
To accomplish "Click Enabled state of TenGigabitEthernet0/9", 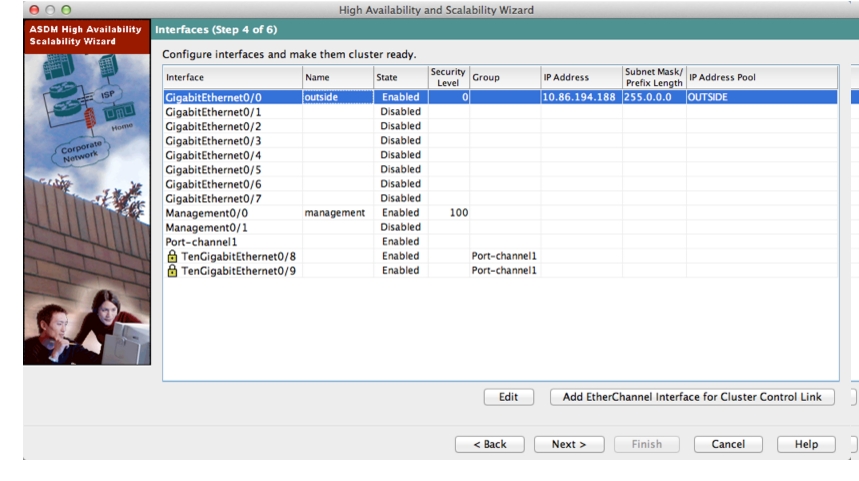I will [x=400, y=271].
